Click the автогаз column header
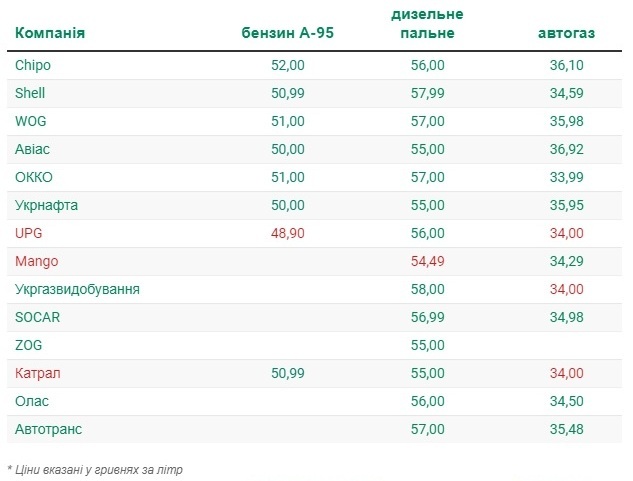633x481 pixels. pyautogui.click(x=566, y=33)
